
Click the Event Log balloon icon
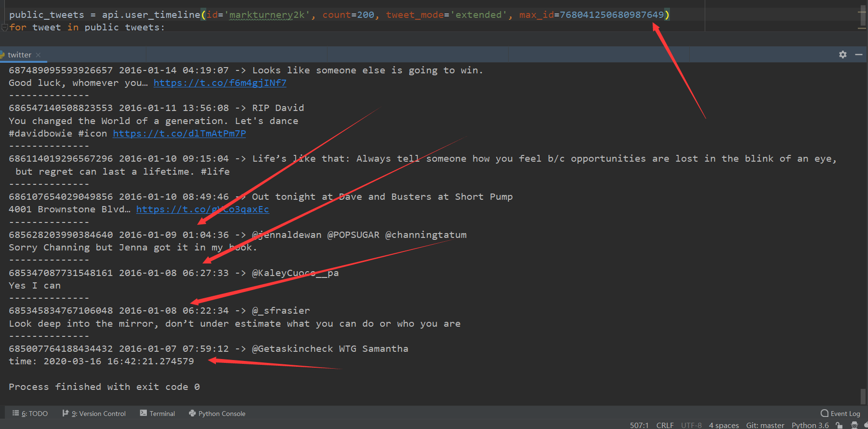point(825,413)
